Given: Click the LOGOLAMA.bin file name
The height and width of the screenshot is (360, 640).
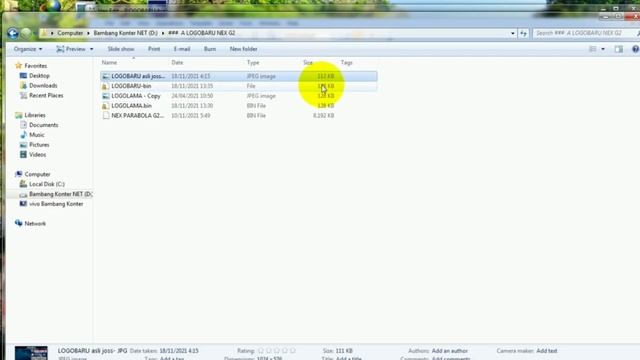Looking at the screenshot, I should [x=131, y=106].
